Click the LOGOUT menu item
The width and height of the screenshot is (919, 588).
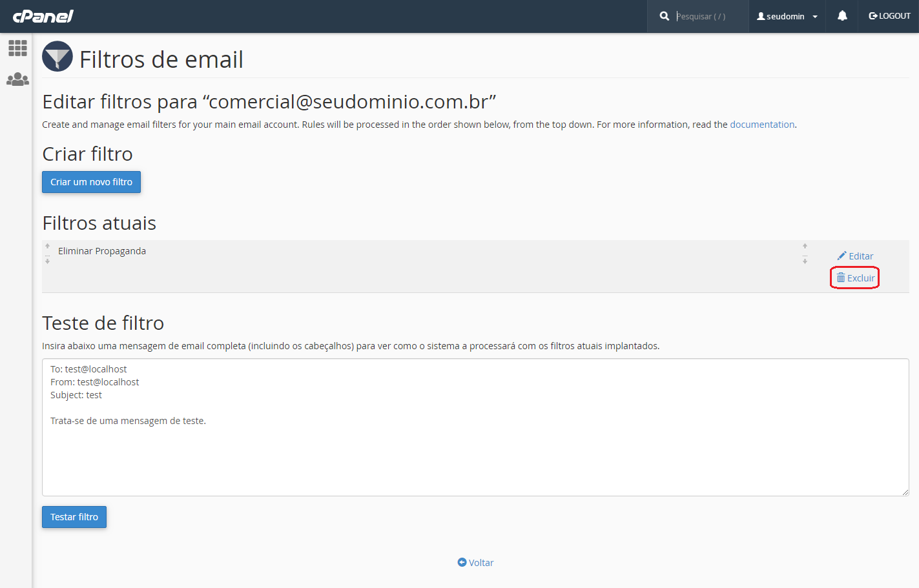pos(889,16)
